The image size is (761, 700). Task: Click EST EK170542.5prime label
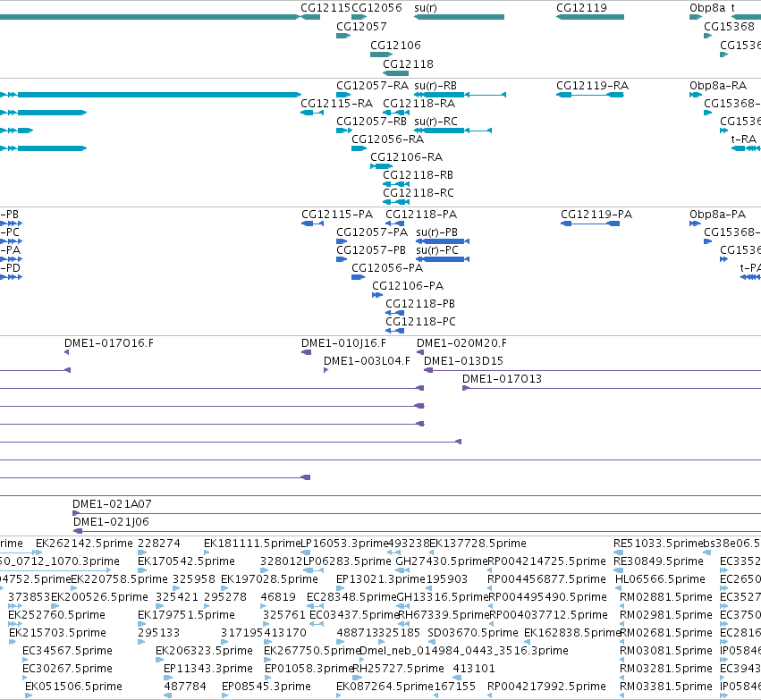(x=186, y=561)
